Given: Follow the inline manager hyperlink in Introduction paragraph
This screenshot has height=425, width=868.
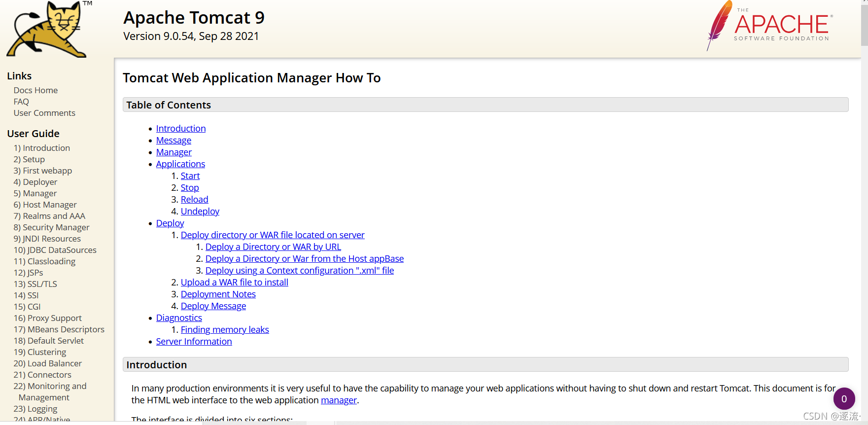Looking at the screenshot, I should (339, 400).
